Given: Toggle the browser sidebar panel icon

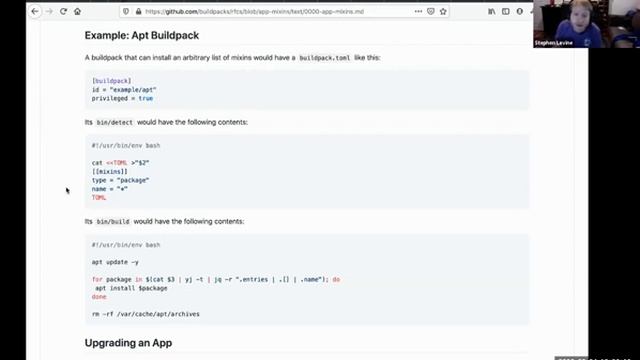Looking at the screenshot, I should [x=506, y=11].
